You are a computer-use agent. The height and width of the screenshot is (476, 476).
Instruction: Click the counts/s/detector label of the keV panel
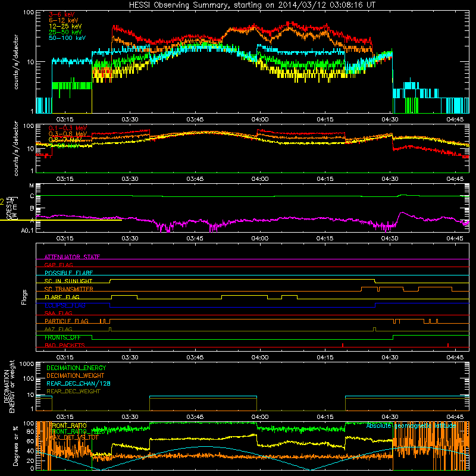coord(16,62)
